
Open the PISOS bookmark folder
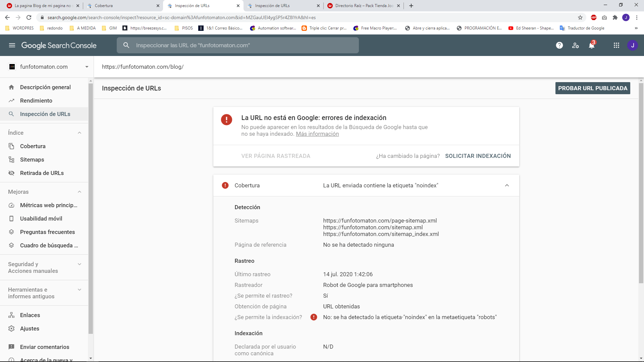tap(184, 28)
